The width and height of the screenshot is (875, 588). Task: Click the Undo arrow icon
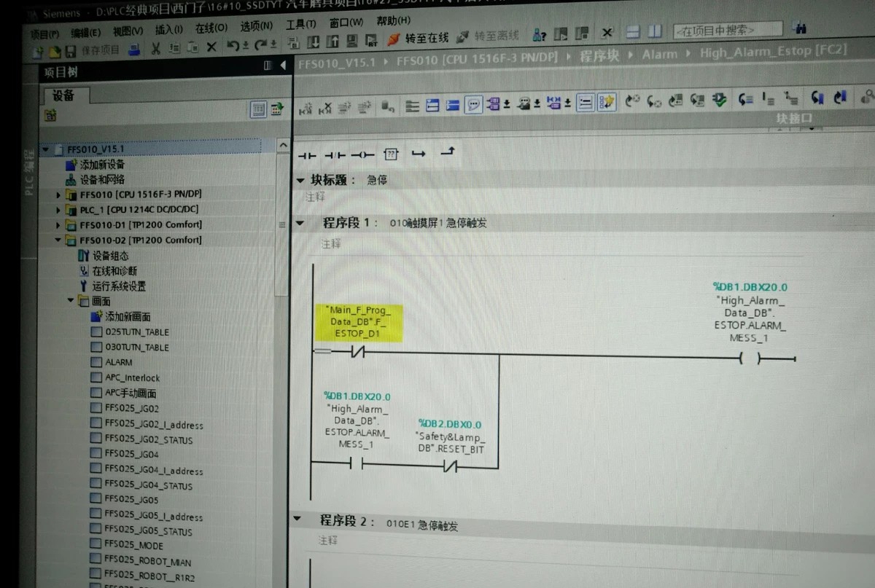(x=233, y=46)
